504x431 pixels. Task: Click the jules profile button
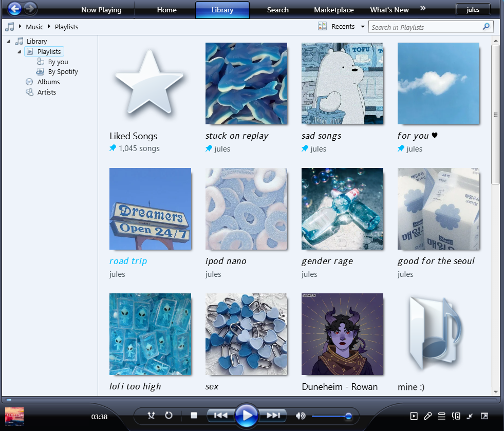click(x=473, y=10)
